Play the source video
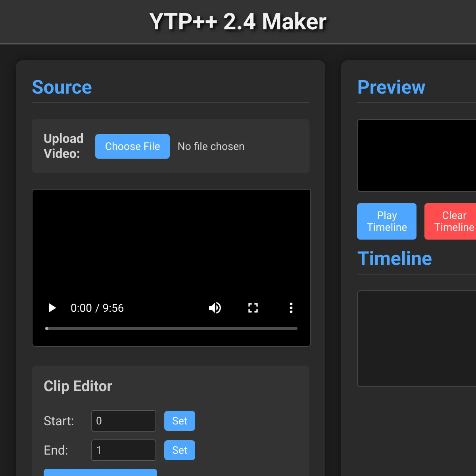476x476 pixels. coord(52,308)
